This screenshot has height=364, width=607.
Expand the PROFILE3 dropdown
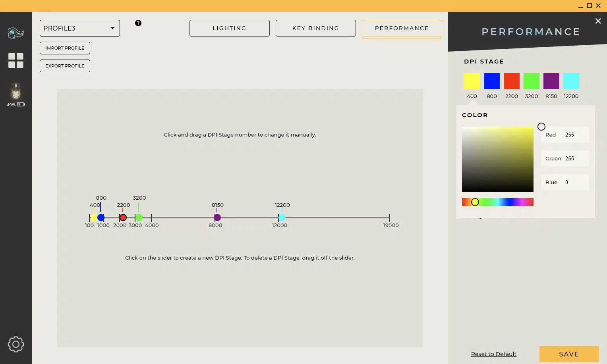click(x=80, y=28)
